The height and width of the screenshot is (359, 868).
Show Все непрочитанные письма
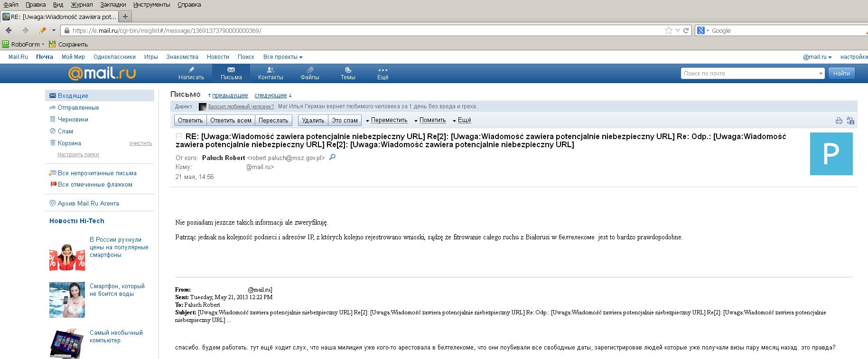coord(97,173)
